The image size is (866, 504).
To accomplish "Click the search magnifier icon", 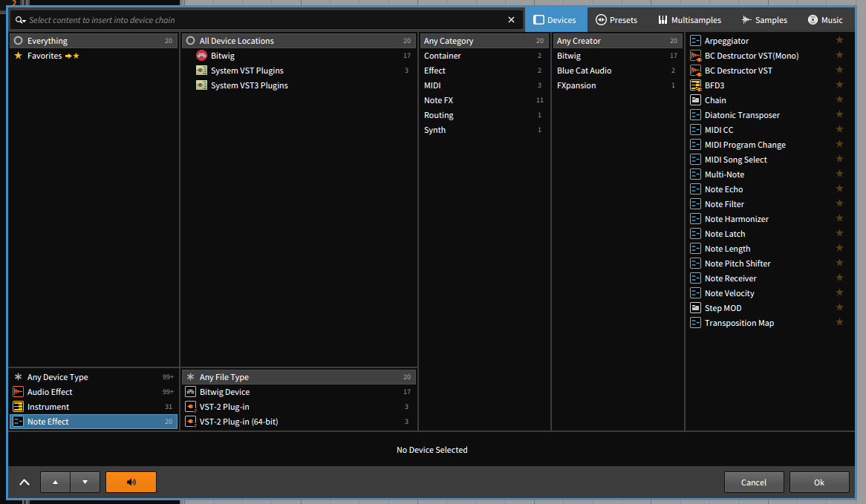I will coord(20,20).
